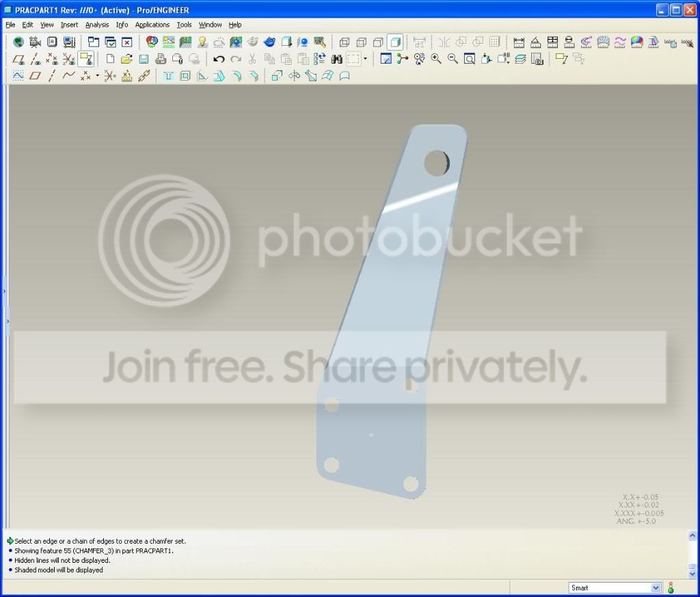
Task: Enable shaded model display mode
Action: click(395, 42)
